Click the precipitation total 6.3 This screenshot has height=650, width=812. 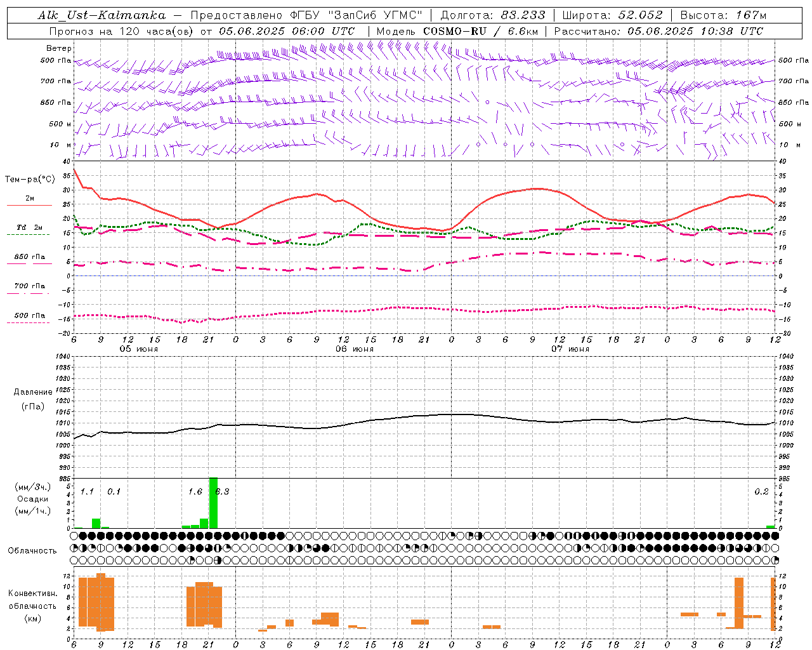click(x=222, y=492)
